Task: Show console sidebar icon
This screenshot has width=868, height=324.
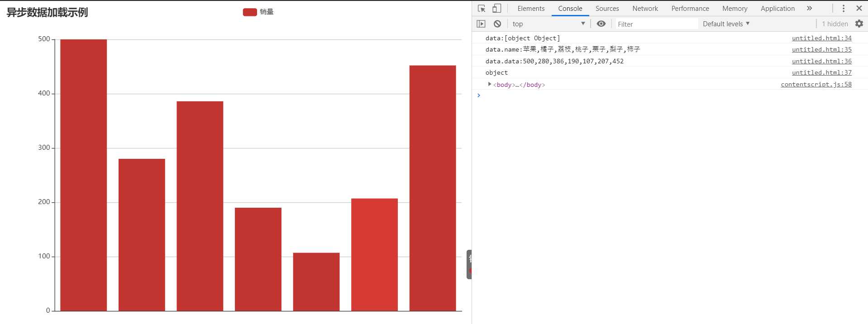Action: [x=481, y=24]
